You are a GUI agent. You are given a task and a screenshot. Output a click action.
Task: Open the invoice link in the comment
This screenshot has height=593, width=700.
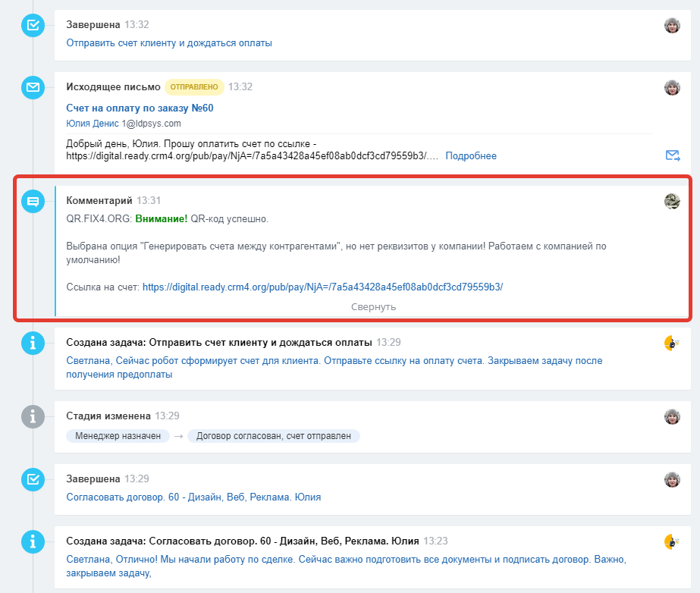click(322, 287)
